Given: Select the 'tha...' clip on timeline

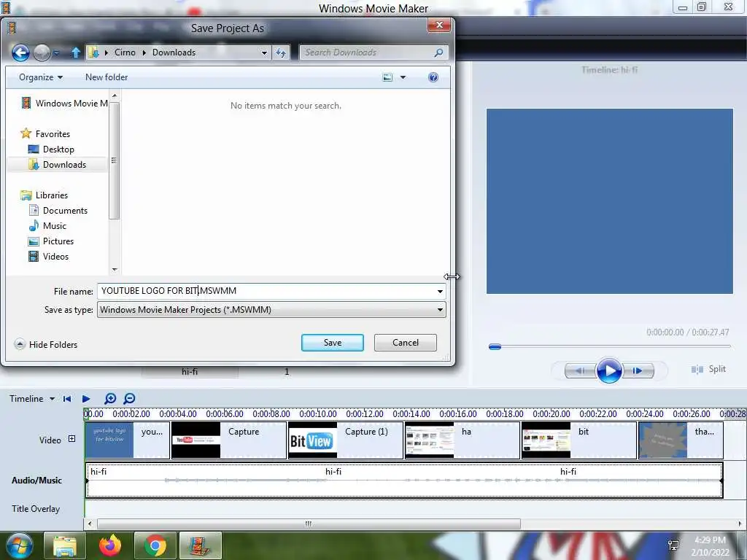Looking at the screenshot, I should point(681,440).
